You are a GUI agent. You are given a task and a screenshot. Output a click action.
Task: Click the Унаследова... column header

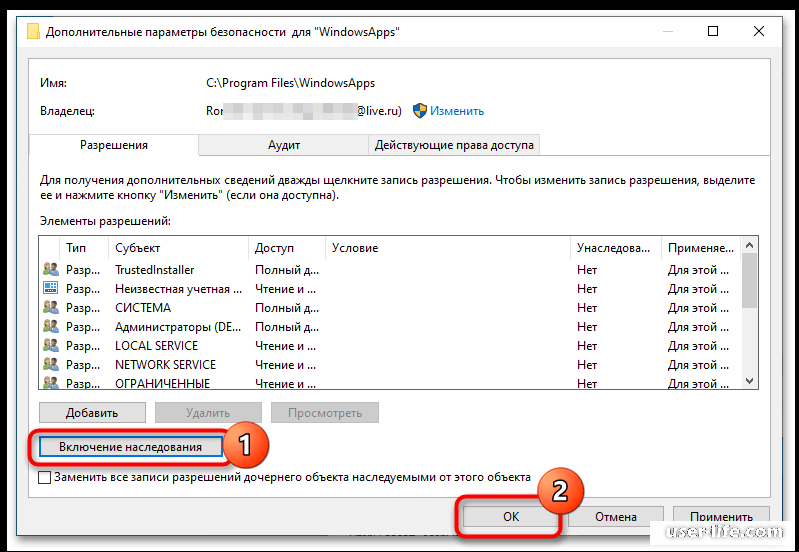click(616, 248)
